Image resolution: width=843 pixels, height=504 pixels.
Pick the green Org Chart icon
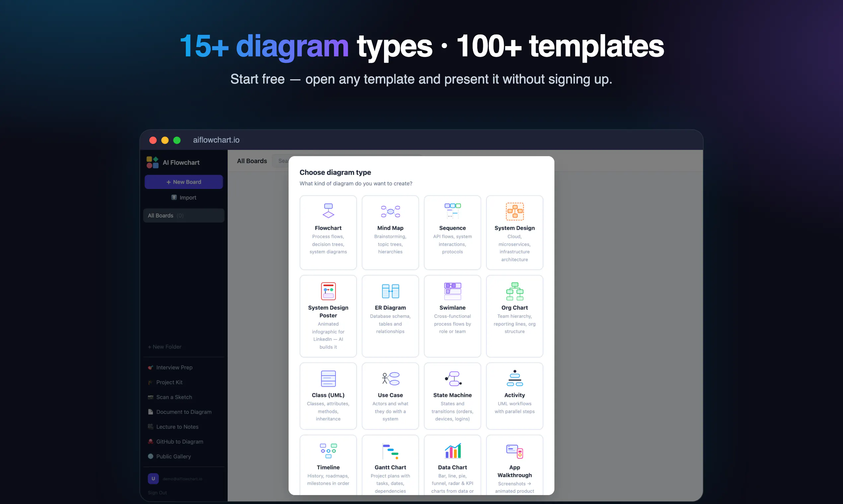[515, 291]
